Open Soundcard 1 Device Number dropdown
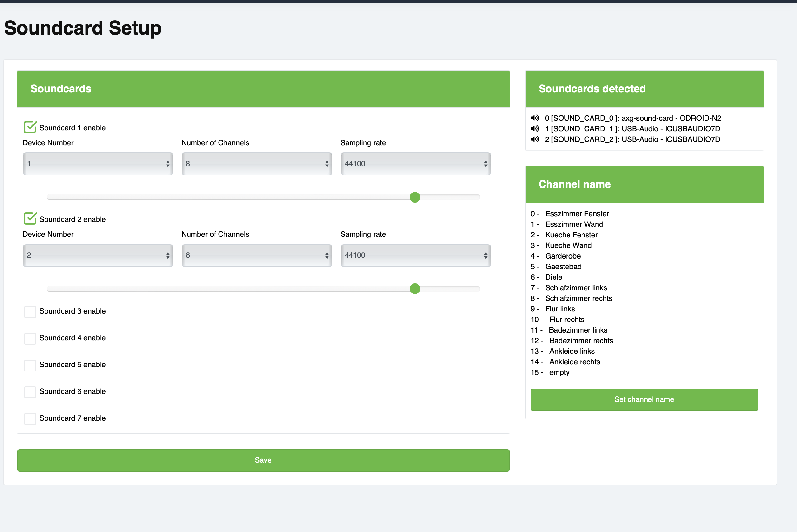 98,164
